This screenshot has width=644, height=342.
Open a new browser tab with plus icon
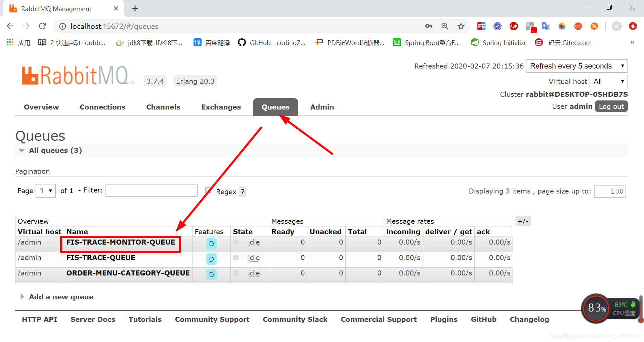135,8
